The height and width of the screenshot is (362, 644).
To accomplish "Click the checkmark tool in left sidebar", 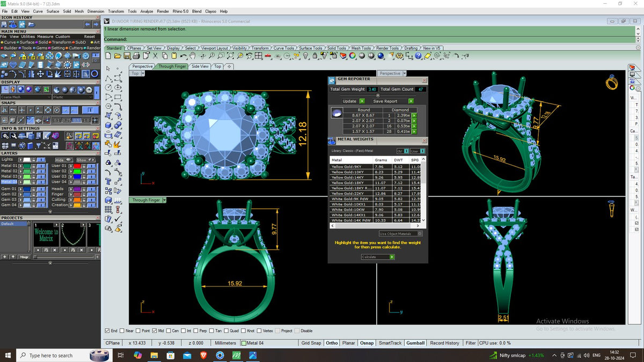I will 118,219.
